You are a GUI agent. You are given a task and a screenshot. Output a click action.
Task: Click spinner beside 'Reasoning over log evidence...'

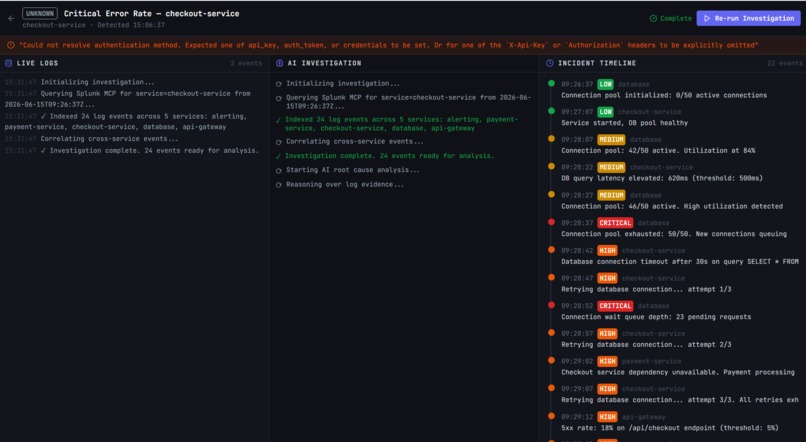coord(279,185)
